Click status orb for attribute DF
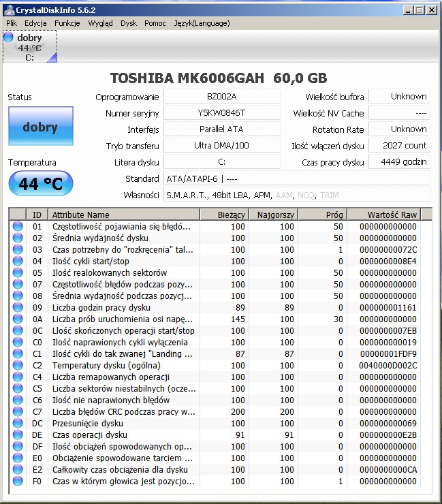This screenshot has height=504, width=442. (18, 446)
